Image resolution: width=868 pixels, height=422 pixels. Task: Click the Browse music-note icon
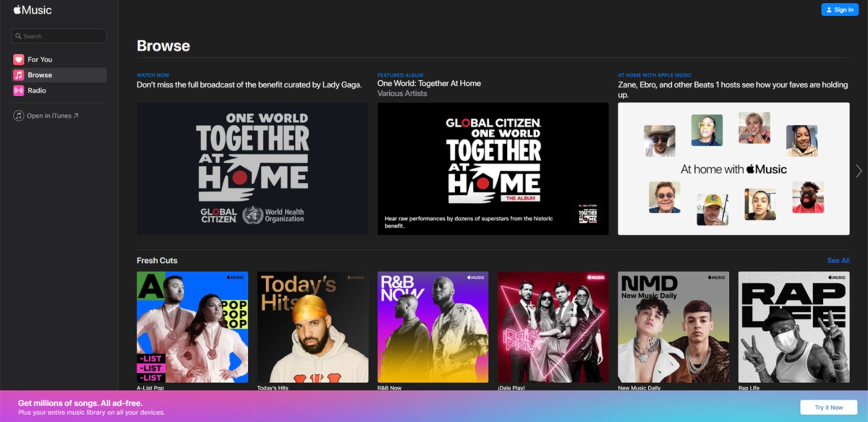pos(19,75)
